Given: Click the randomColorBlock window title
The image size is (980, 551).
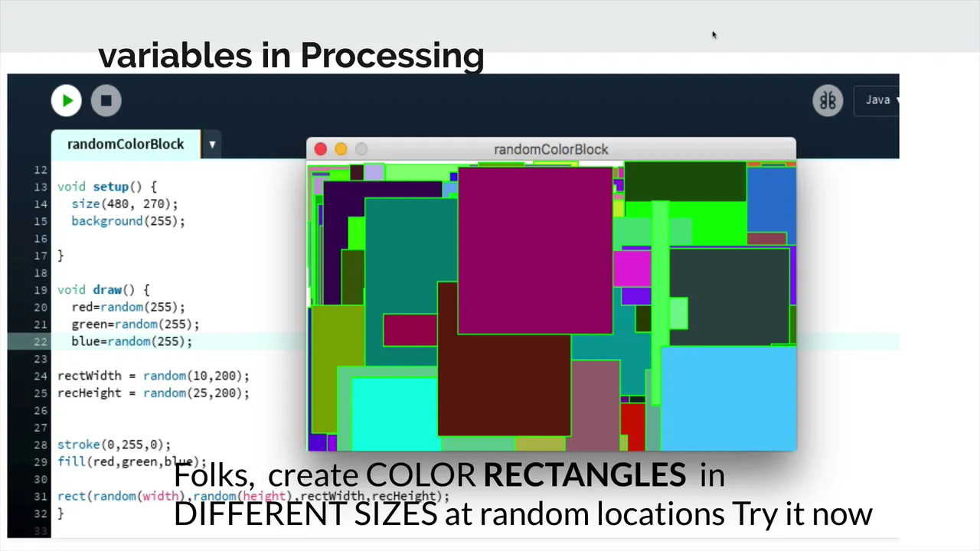Looking at the screenshot, I should coord(551,149).
